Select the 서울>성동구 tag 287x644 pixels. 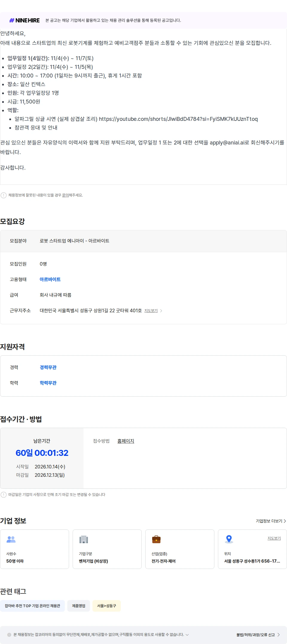106,606
